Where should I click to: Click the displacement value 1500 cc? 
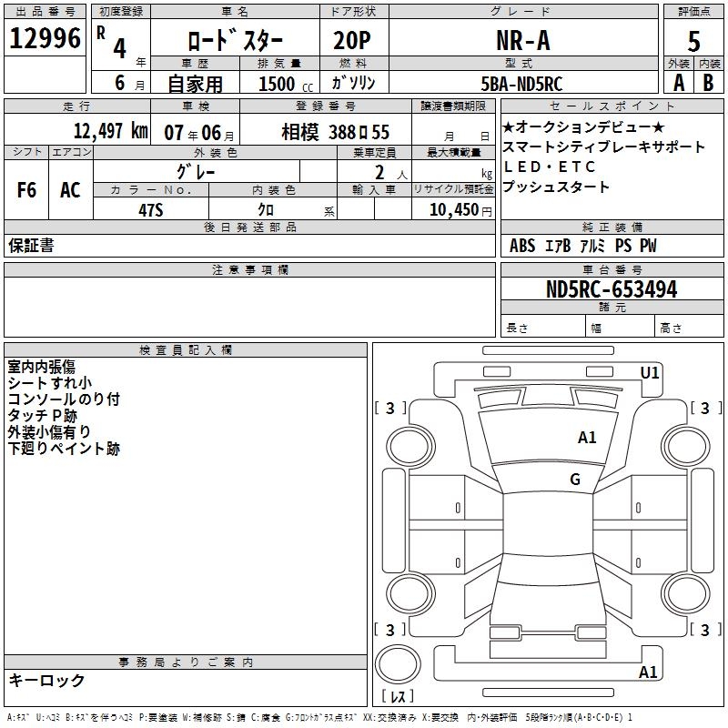(285, 84)
